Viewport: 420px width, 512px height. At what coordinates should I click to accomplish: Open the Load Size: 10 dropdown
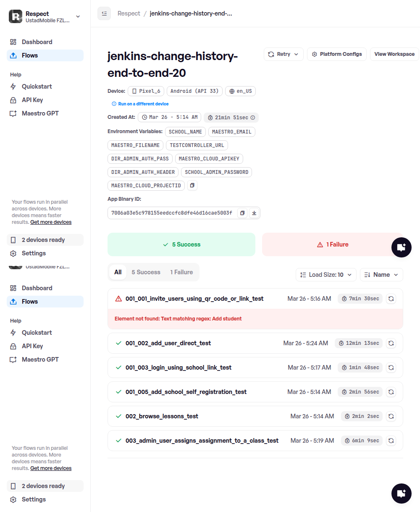pyautogui.click(x=326, y=275)
